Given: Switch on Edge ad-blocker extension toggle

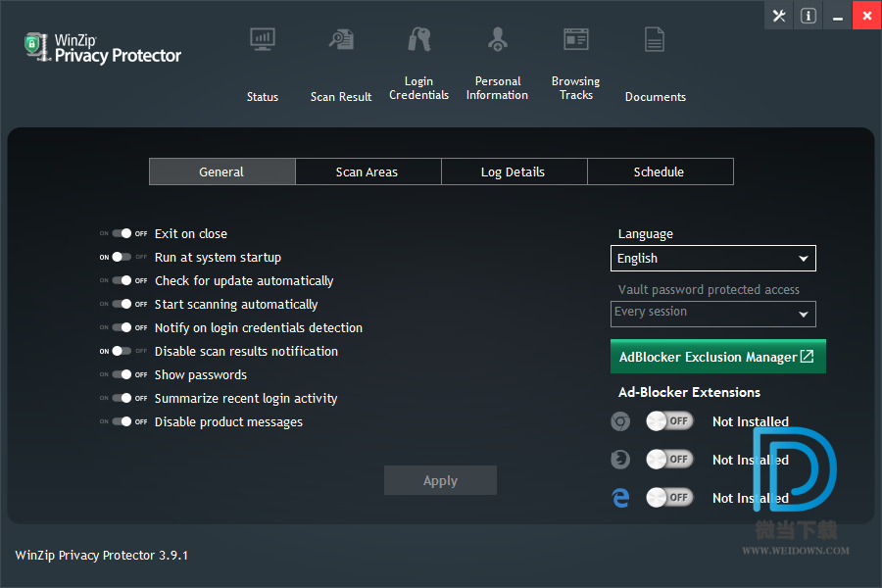Looking at the screenshot, I should 669,498.
